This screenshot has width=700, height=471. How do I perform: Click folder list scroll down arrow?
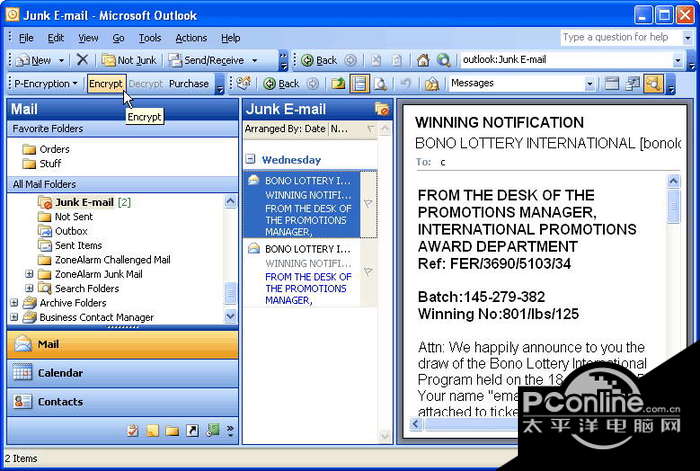point(230,317)
